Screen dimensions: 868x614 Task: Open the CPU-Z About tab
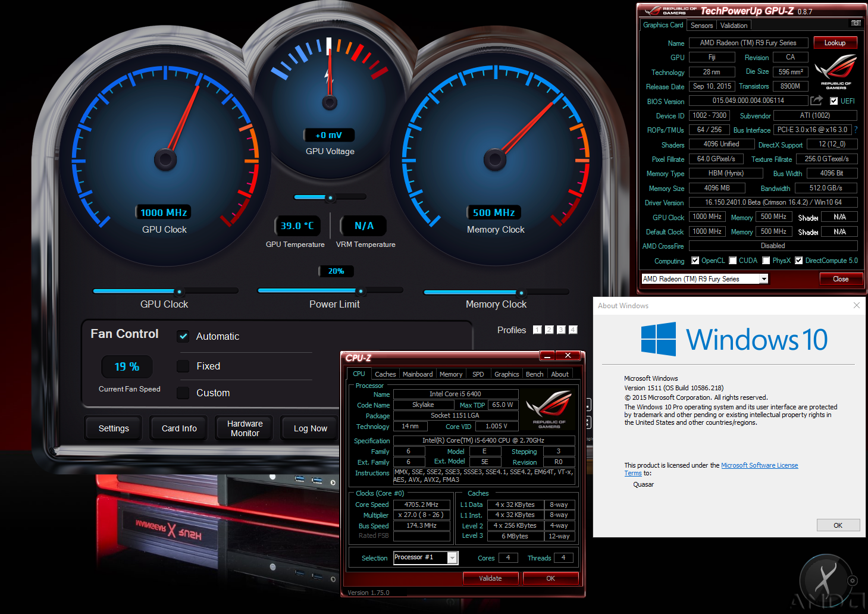[x=560, y=374]
